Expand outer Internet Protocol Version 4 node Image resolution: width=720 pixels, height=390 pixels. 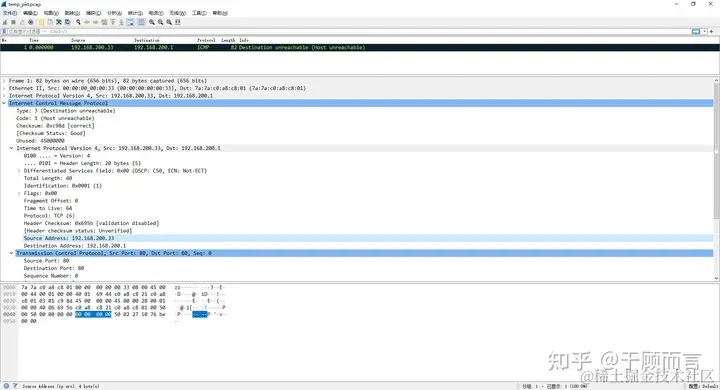[x=4, y=96]
